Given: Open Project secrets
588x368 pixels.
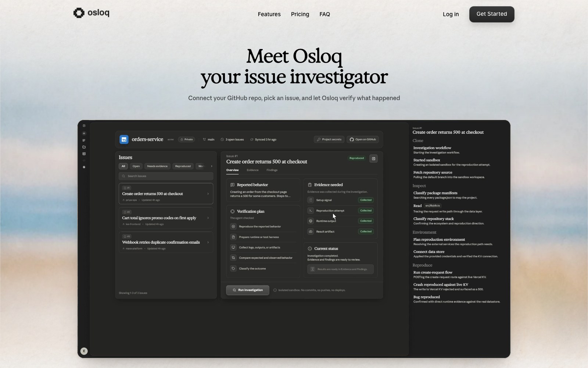Looking at the screenshot, I should (329, 139).
